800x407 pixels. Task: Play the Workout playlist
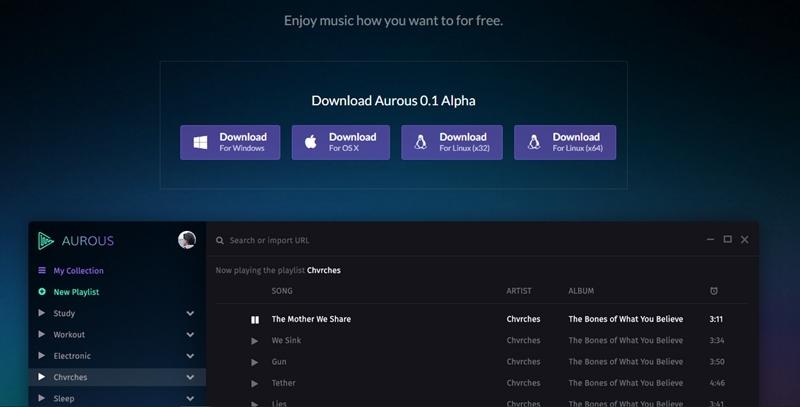click(42, 334)
